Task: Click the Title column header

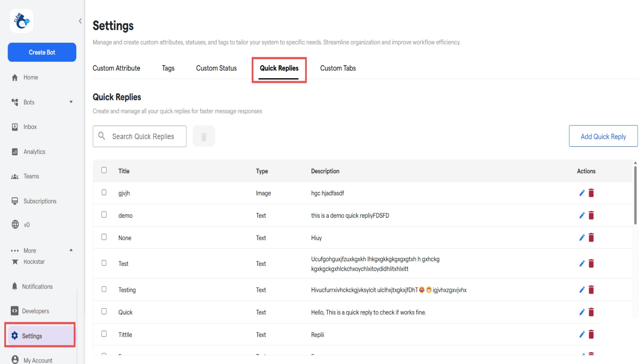Action: (x=124, y=171)
